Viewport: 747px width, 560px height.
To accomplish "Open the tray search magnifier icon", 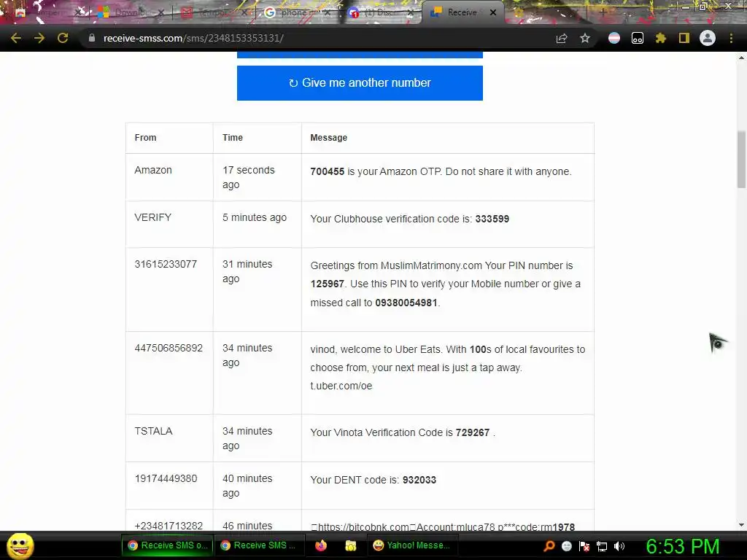I will 549,546.
